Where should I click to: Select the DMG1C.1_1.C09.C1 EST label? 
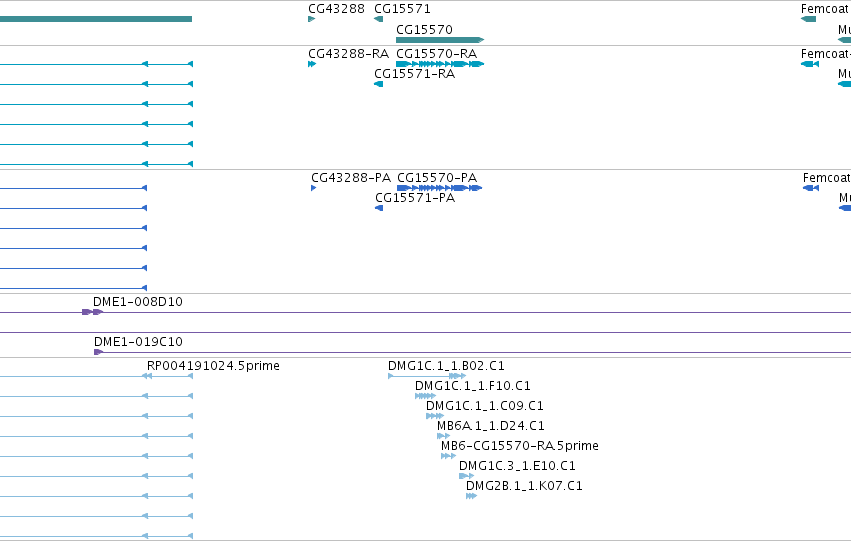[485, 406]
